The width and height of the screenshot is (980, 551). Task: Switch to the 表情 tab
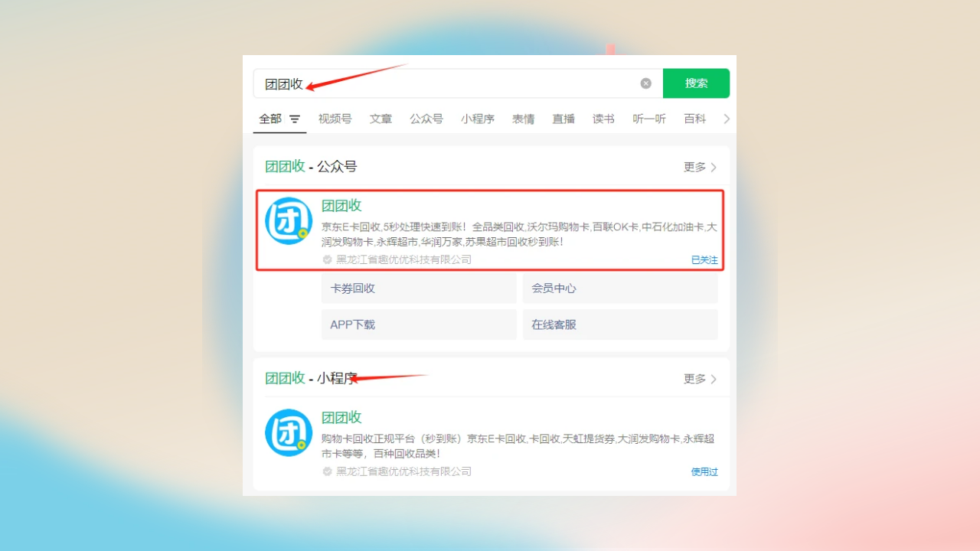(524, 119)
